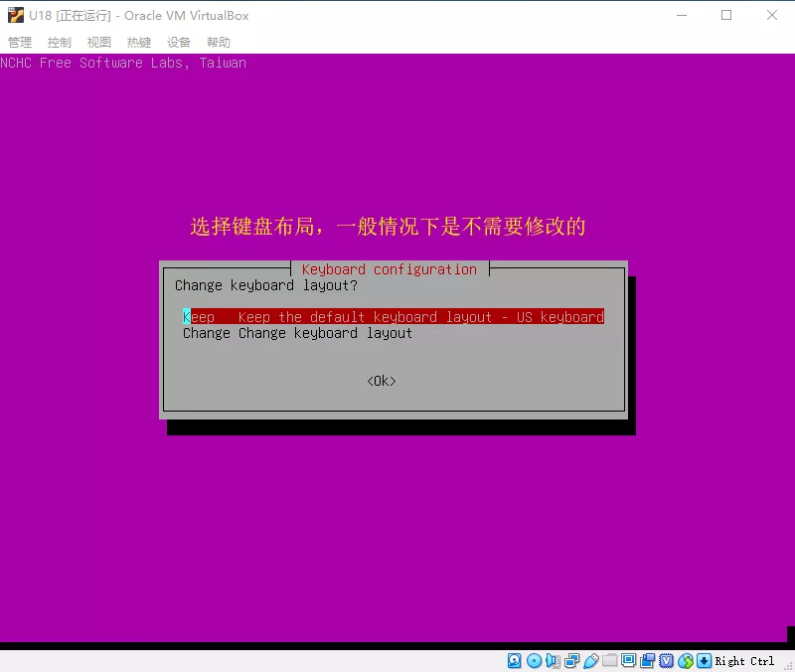Open USB devices indicator icon
Viewport: 795px width, 672px height.
point(591,661)
